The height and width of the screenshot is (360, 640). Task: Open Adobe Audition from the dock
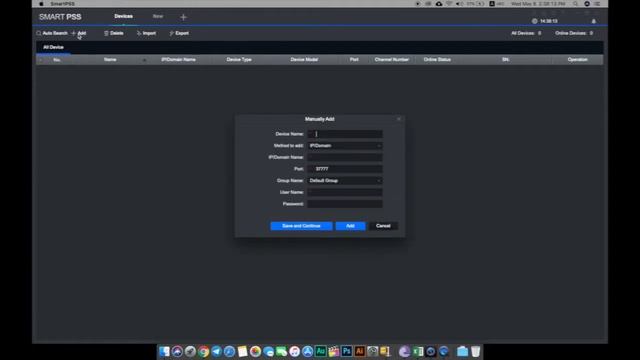coord(320,351)
